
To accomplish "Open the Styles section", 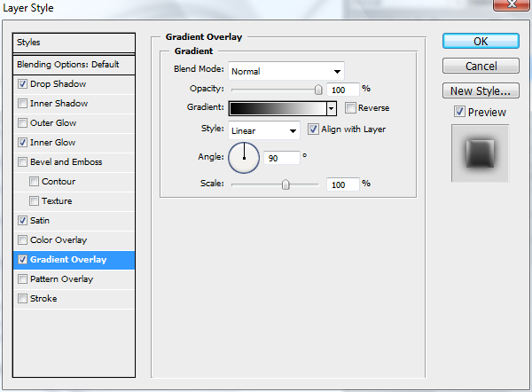I will pos(74,43).
